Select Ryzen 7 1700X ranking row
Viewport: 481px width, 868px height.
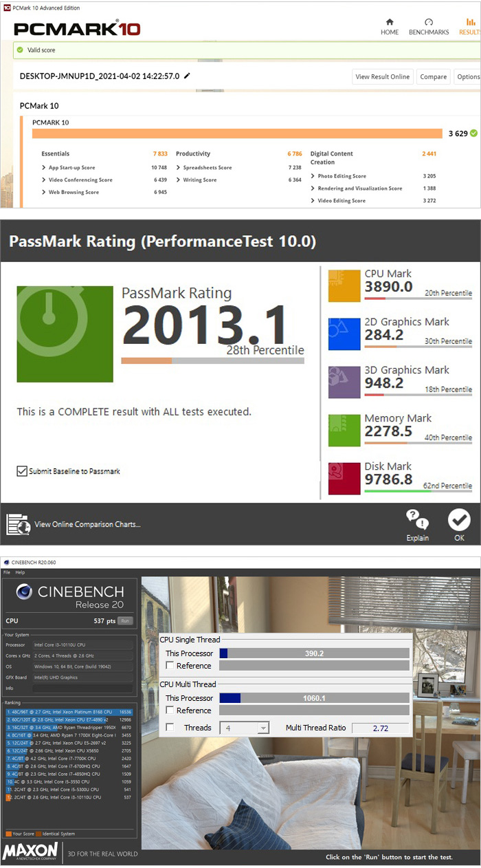pos(69,735)
